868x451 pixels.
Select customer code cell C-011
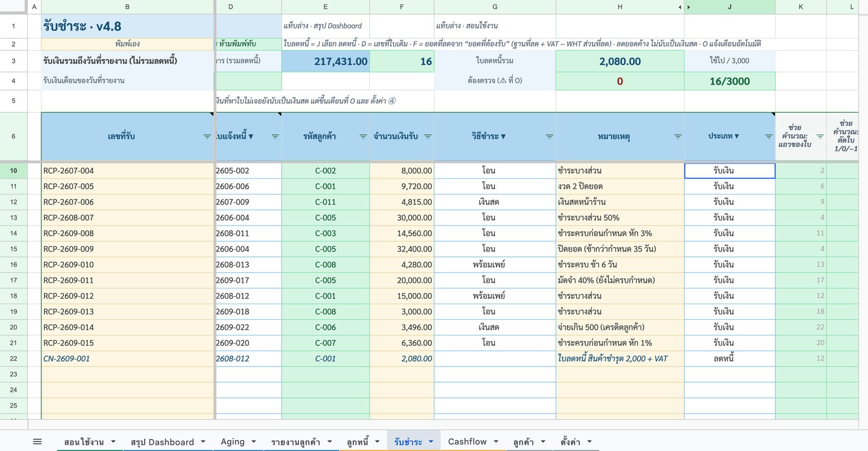[x=325, y=202]
